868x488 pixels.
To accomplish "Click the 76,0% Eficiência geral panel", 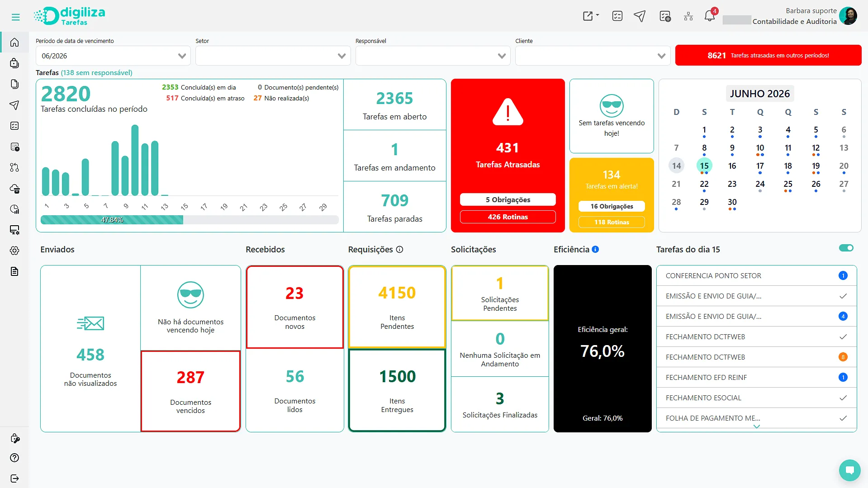I will pos(602,349).
